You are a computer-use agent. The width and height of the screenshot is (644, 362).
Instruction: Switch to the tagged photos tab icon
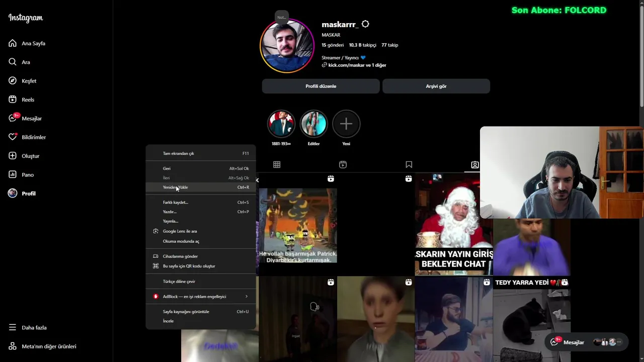tap(474, 164)
